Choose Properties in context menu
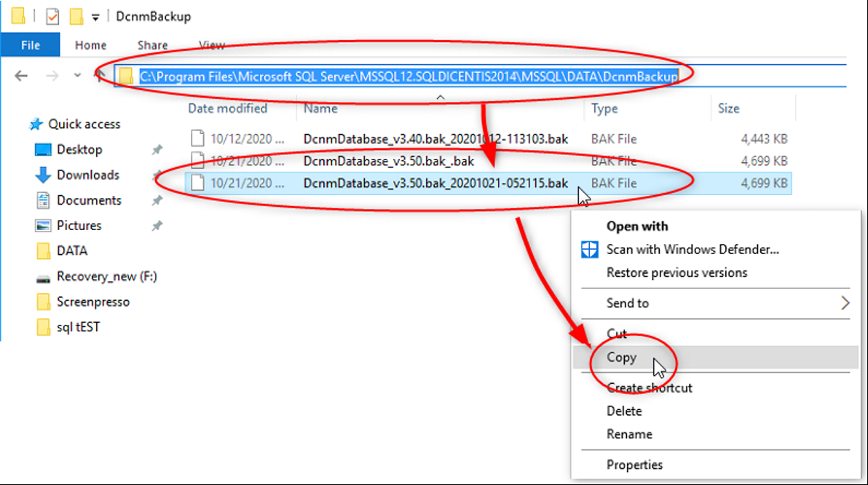The width and height of the screenshot is (868, 485). click(634, 465)
